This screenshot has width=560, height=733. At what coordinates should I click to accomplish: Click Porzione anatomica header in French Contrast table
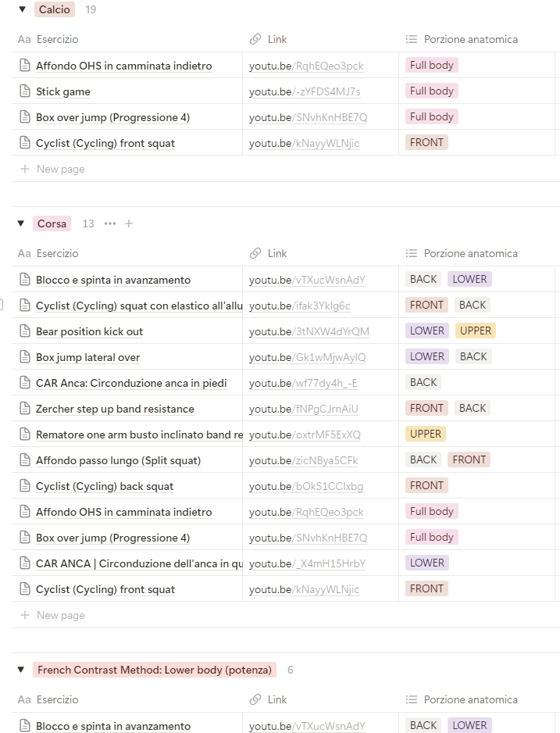[471, 699]
